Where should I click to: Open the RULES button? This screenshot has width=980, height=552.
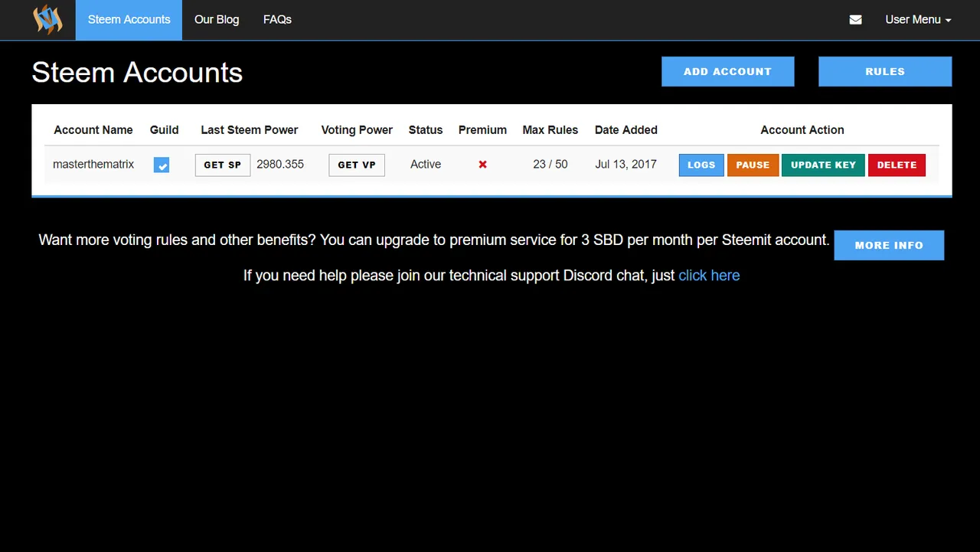(x=885, y=71)
